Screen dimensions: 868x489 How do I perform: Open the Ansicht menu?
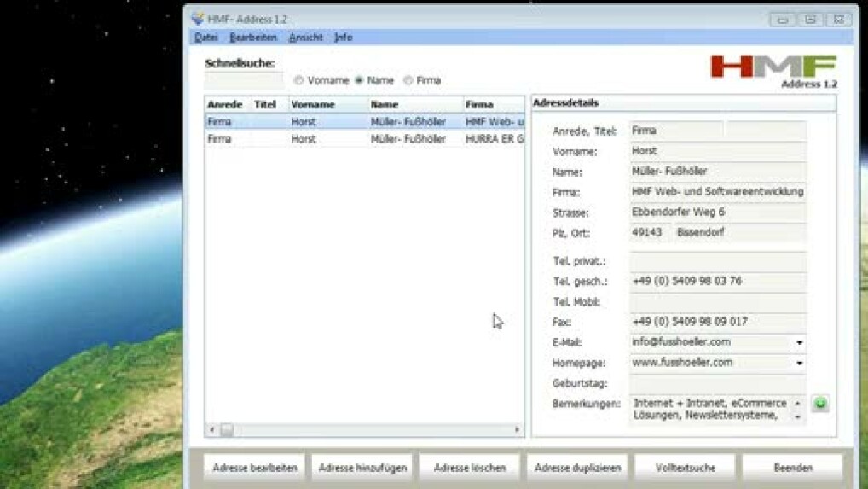pyautogui.click(x=305, y=38)
